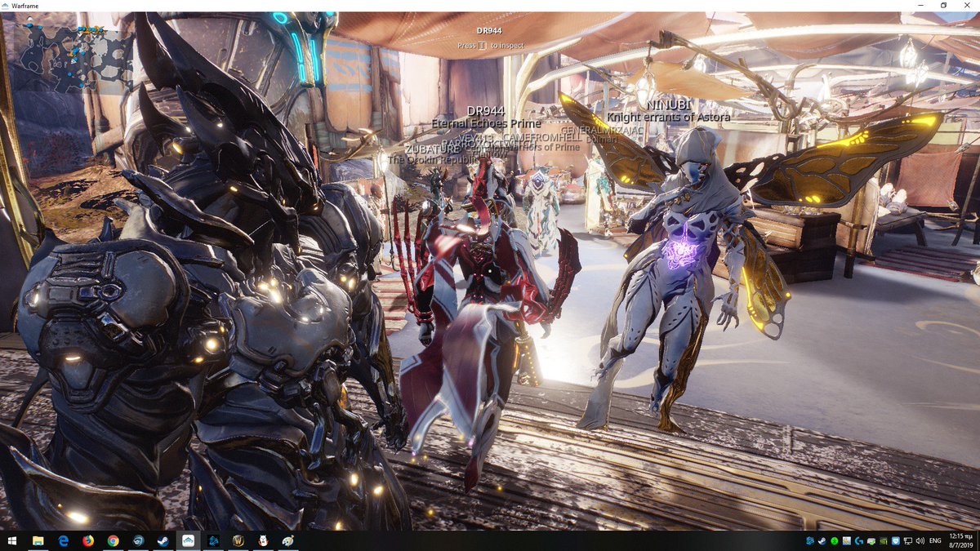
Task: Select the DR944 player name above the red Warframe
Action: [x=485, y=110]
